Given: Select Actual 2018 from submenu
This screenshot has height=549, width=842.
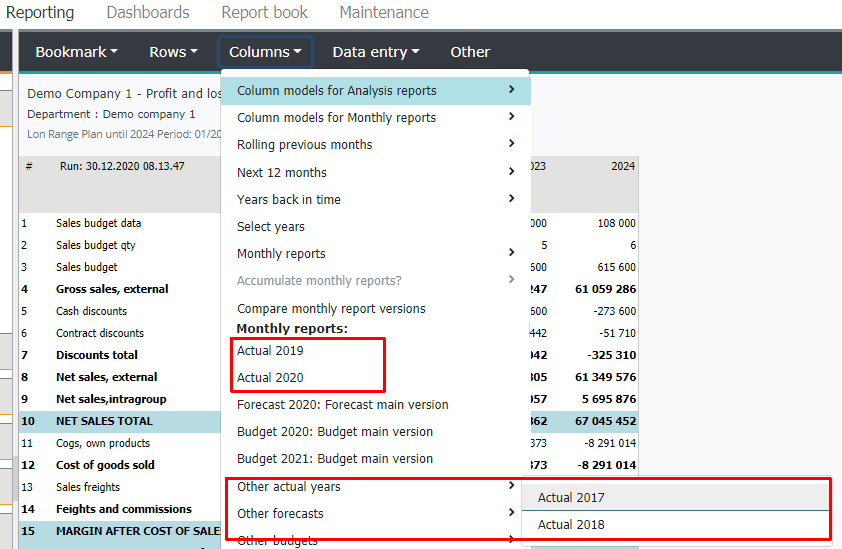Looking at the screenshot, I should pyautogui.click(x=676, y=524).
